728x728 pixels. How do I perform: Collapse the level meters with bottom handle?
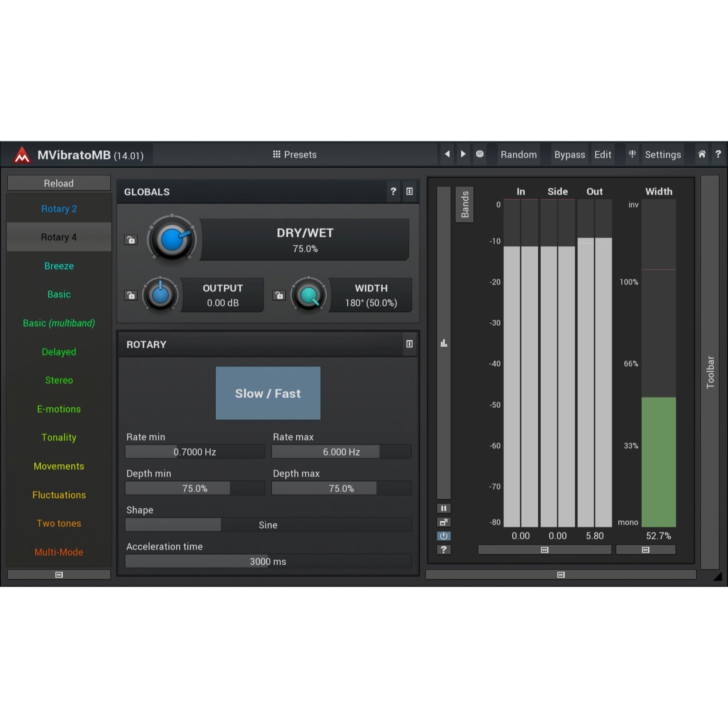click(x=545, y=550)
